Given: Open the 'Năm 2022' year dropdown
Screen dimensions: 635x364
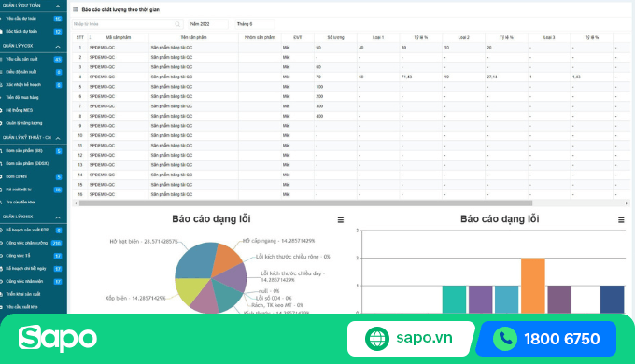Looking at the screenshot, I should (207, 24).
